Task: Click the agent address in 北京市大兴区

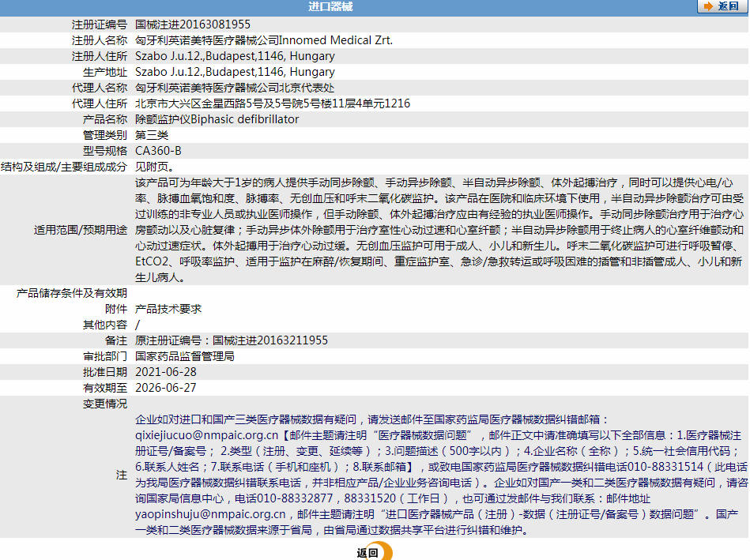Action: pos(273,103)
